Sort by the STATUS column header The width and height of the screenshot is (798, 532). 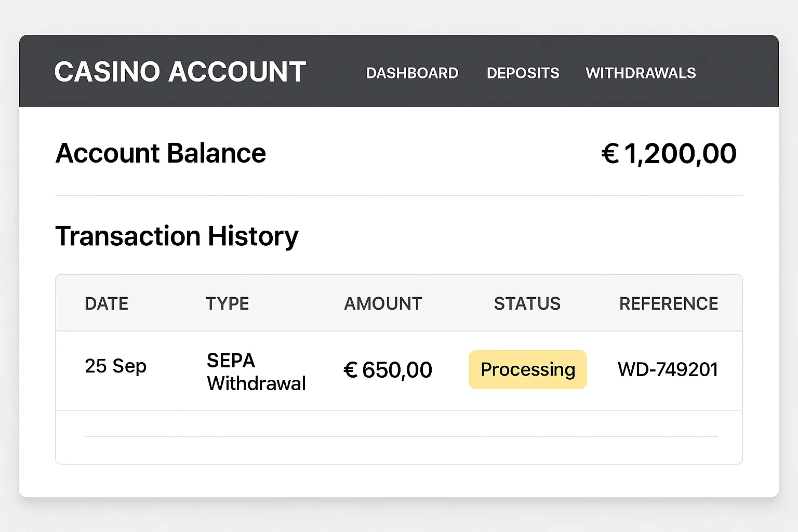527,303
